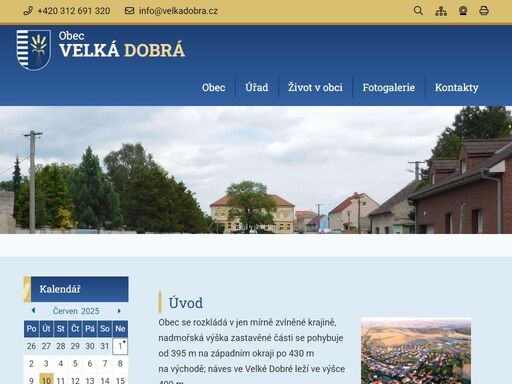Open the Úřad menu item
Image resolution: width=512 pixels, height=384 pixels.
click(x=257, y=87)
